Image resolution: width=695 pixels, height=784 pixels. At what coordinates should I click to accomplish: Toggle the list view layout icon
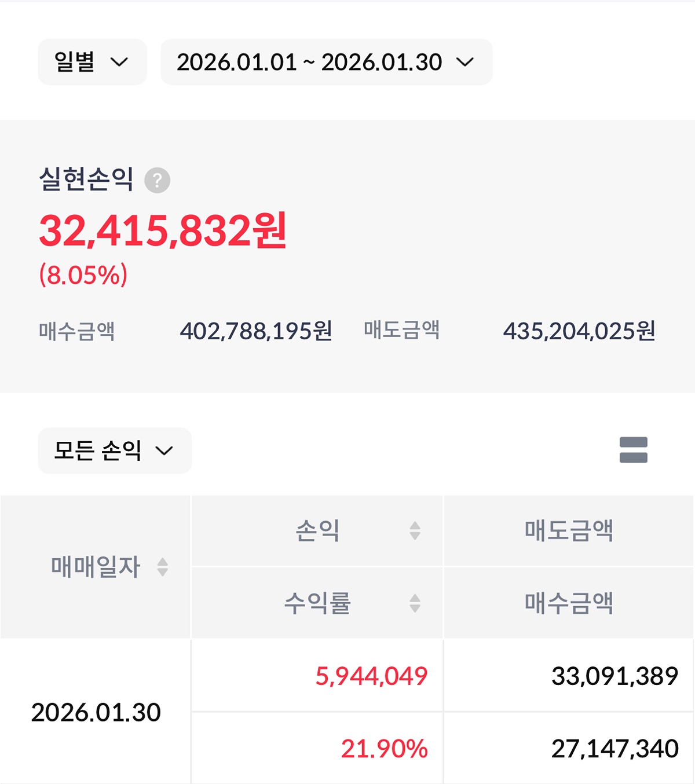coord(633,450)
